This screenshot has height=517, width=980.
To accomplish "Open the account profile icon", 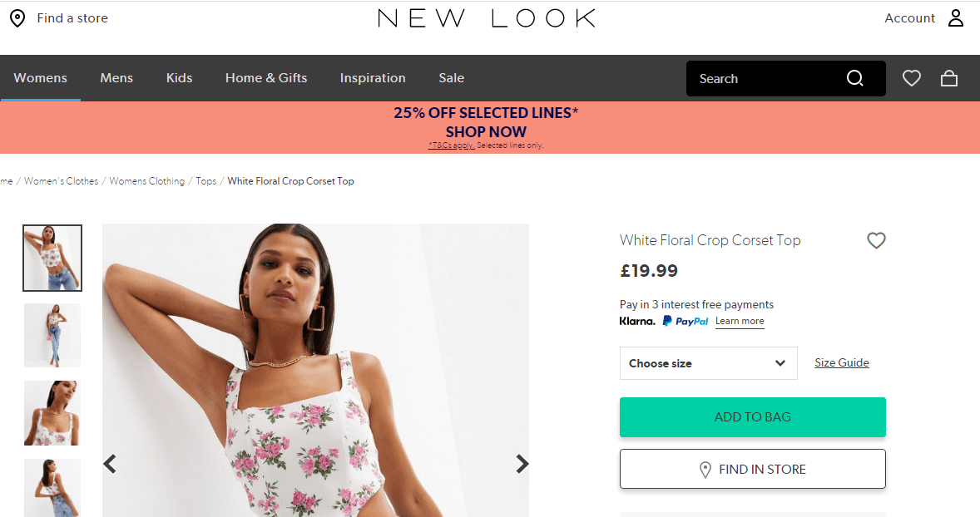I will (x=955, y=18).
